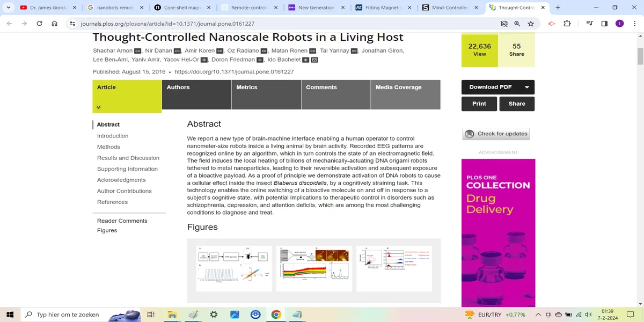Open Reader Comments link
This screenshot has width=644, height=322.
pos(122,221)
